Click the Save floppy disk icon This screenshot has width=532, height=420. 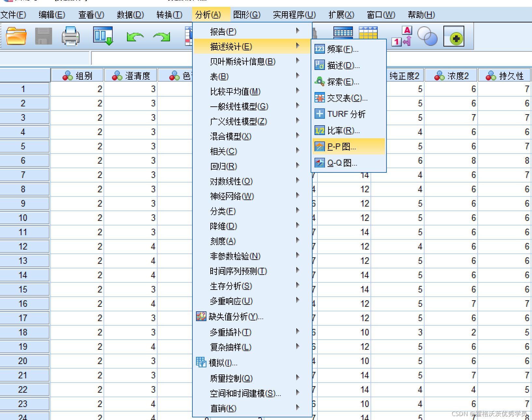43,36
